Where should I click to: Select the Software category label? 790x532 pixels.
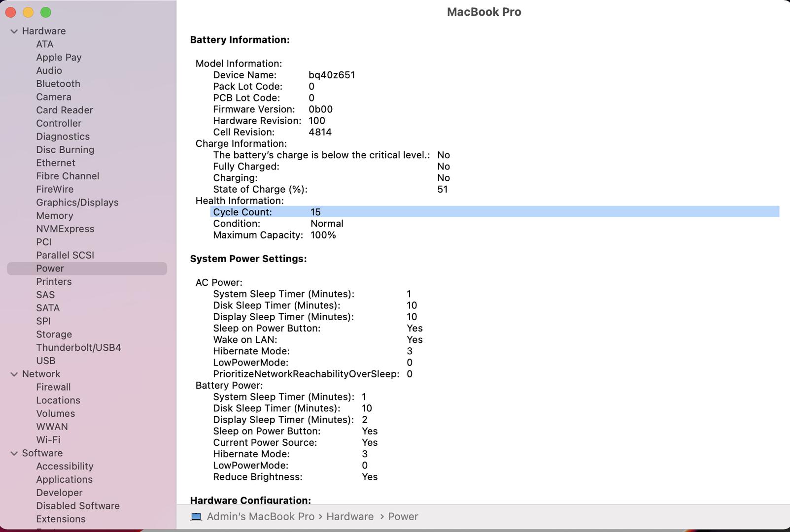click(42, 453)
